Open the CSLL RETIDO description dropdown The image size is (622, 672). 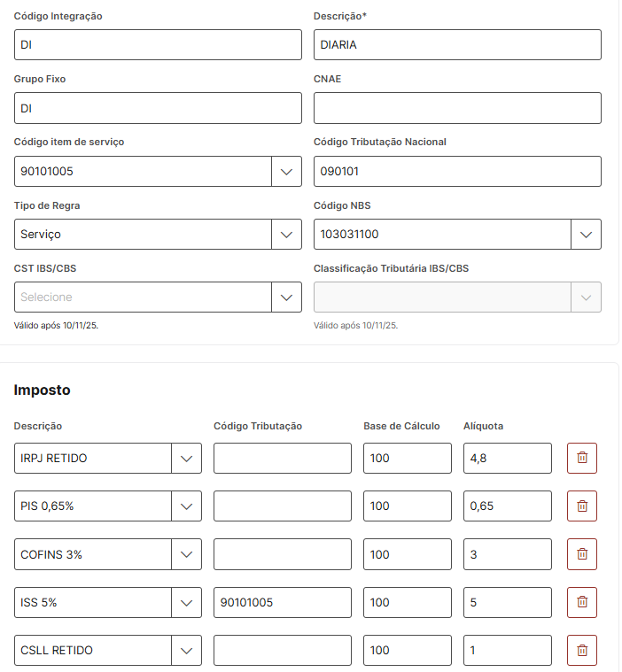[x=186, y=650]
